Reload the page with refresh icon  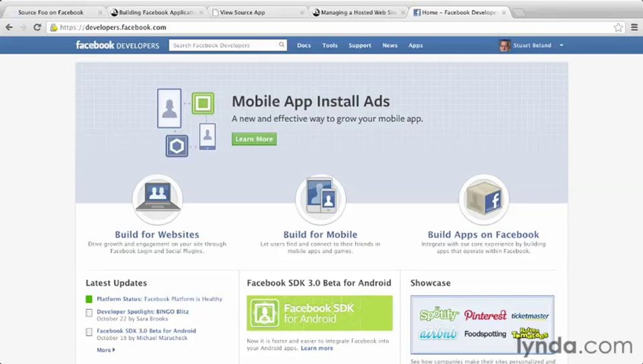tap(37, 27)
